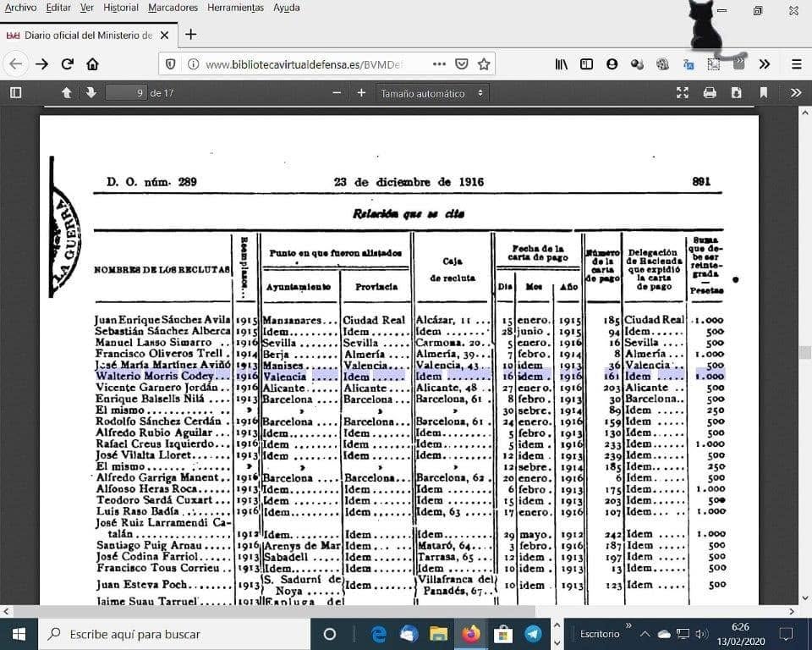Viewport: 812px width, 650px height.
Task: Open the Editar menu
Action: [58, 8]
